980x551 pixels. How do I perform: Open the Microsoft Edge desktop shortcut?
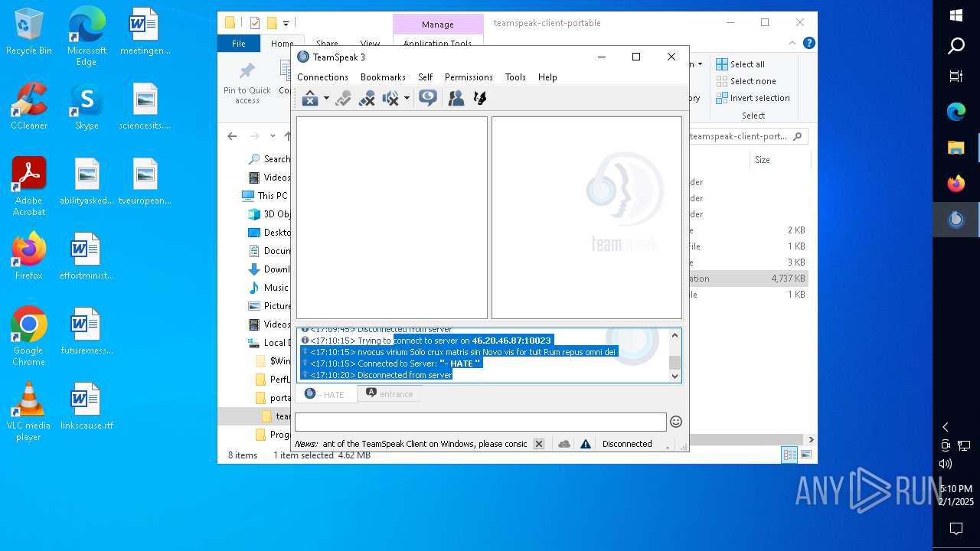87,37
